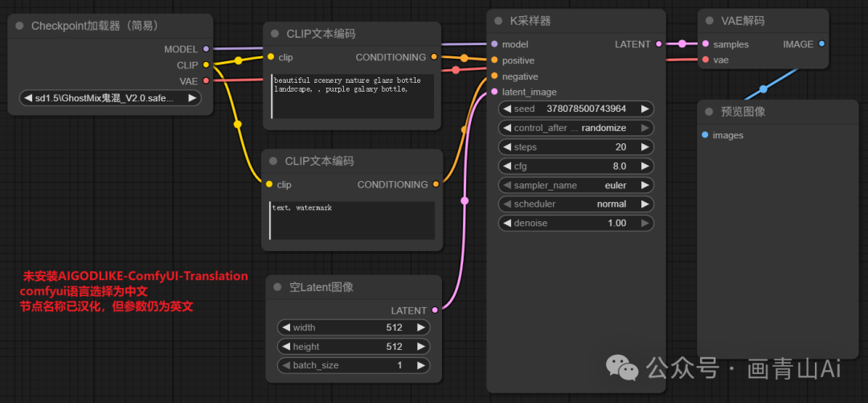Image resolution: width=868 pixels, height=403 pixels.
Task: Open the sd1.5\GhostMix checkpoint selector
Action: tap(110, 98)
